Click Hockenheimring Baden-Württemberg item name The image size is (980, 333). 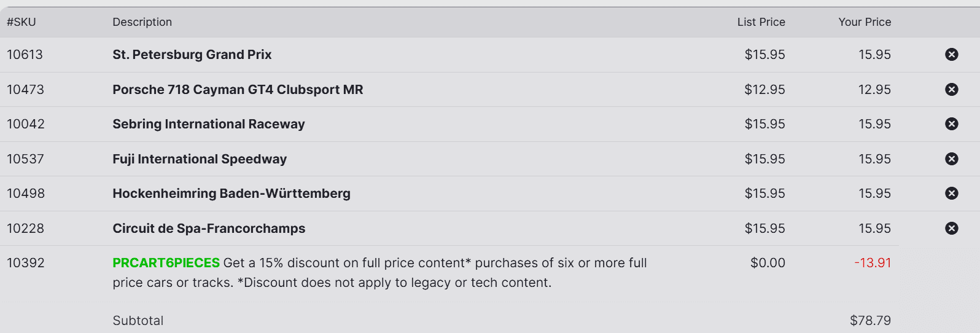pyautogui.click(x=231, y=194)
